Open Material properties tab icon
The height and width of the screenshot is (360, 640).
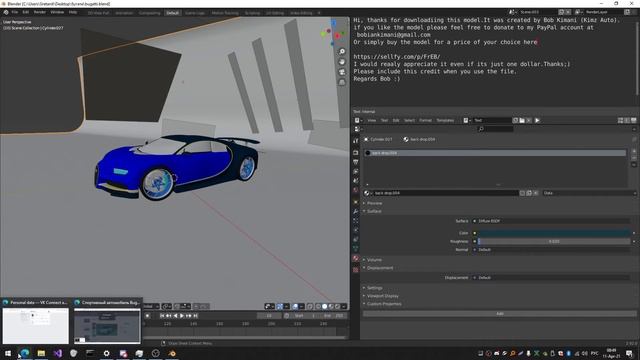point(356,258)
